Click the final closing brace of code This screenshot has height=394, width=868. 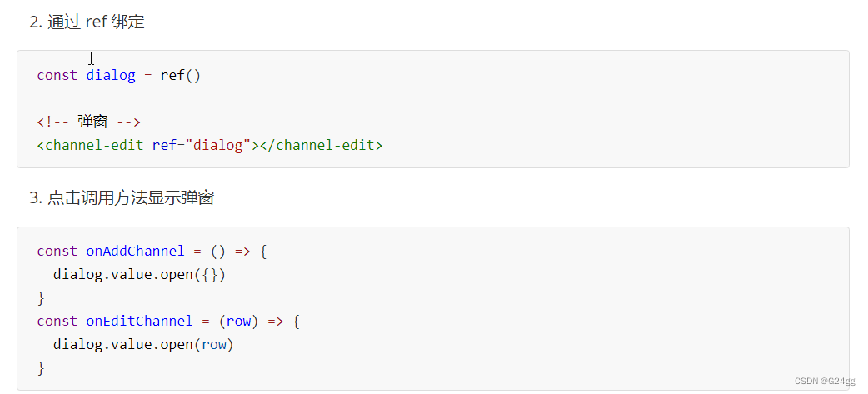pyautogui.click(x=41, y=368)
